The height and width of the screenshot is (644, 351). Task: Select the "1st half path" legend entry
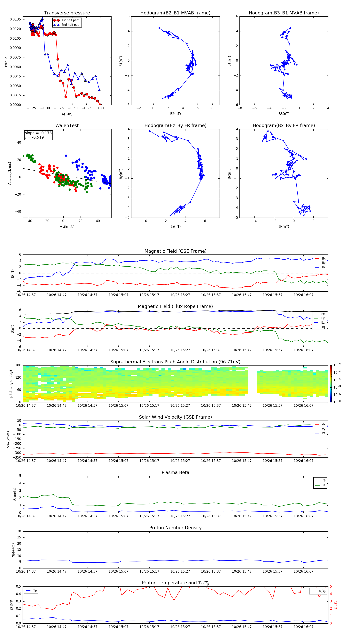67,20
